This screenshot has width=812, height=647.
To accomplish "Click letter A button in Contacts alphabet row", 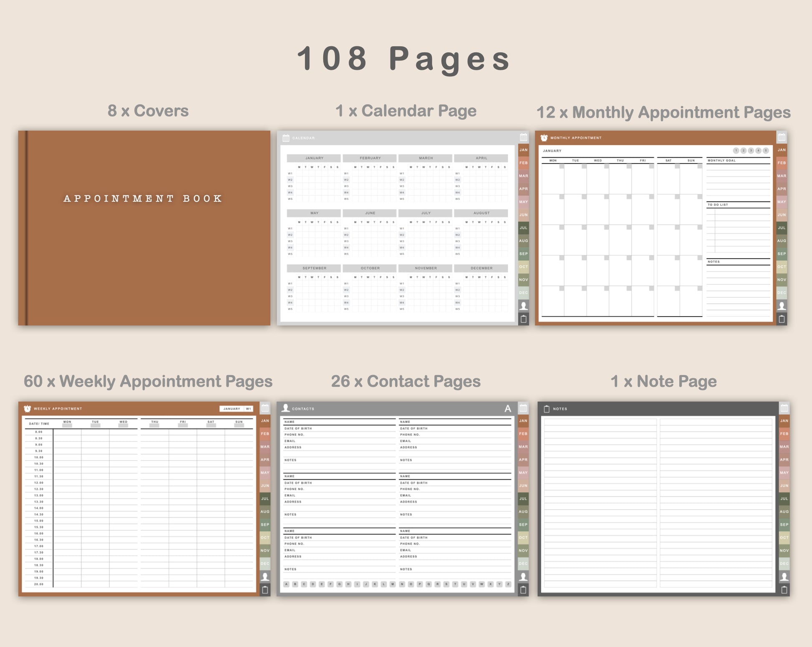I will pos(286,584).
